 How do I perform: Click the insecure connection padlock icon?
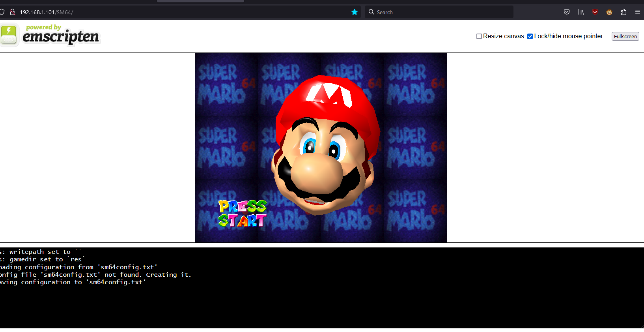(13, 12)
